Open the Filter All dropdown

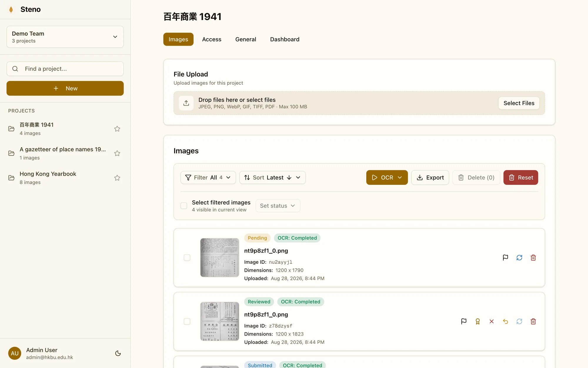tap(208, 178)
